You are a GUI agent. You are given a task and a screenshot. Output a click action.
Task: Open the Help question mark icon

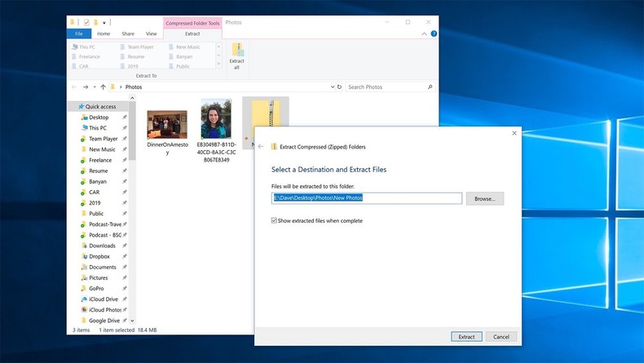[x=434, y=34]
